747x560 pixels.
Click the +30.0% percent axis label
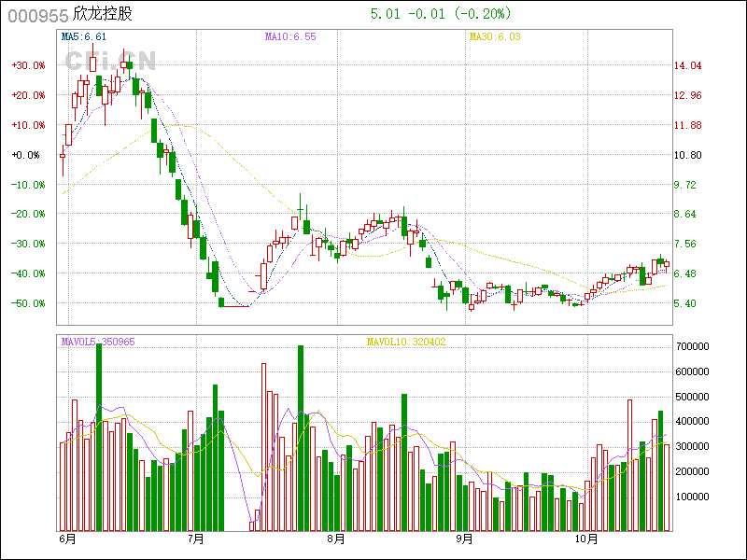click(28, 65)
